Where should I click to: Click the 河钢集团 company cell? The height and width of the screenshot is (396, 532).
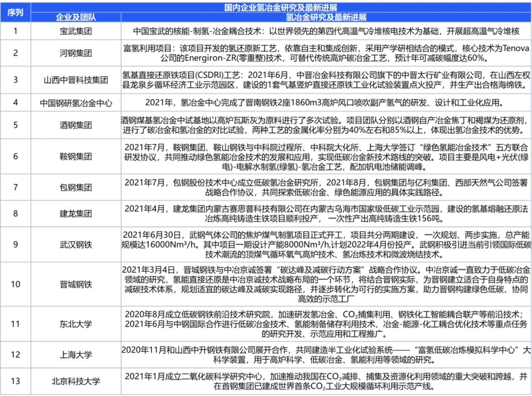(76, 53)
